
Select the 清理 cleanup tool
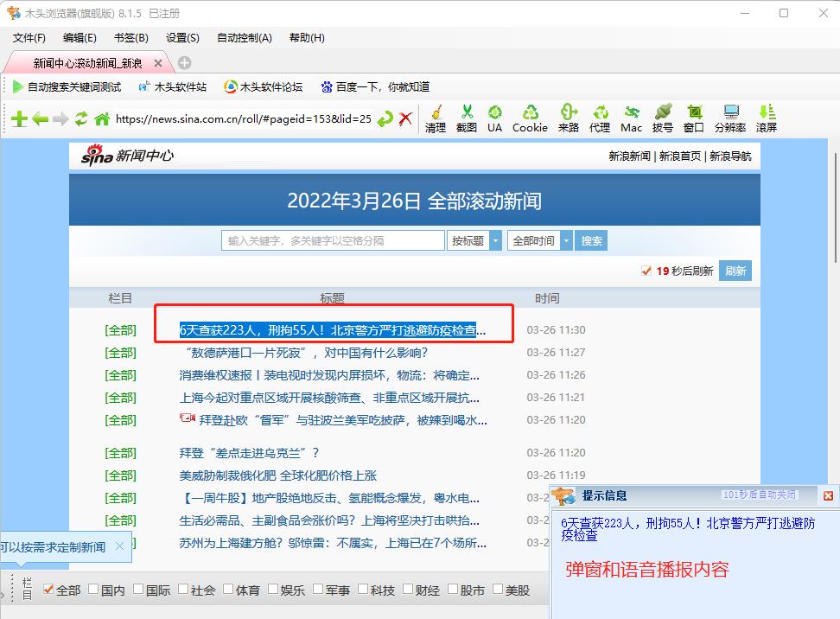(x=435, y=119)
